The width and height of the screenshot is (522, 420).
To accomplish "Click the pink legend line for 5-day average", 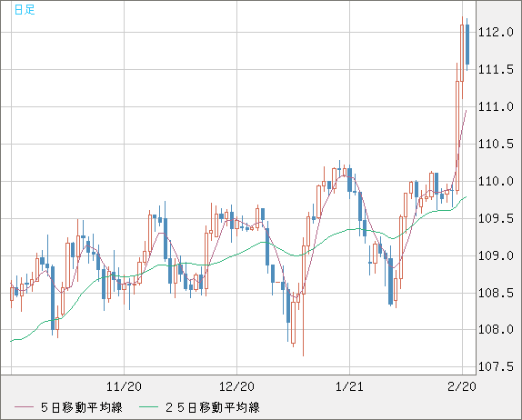I will point(25,407).
